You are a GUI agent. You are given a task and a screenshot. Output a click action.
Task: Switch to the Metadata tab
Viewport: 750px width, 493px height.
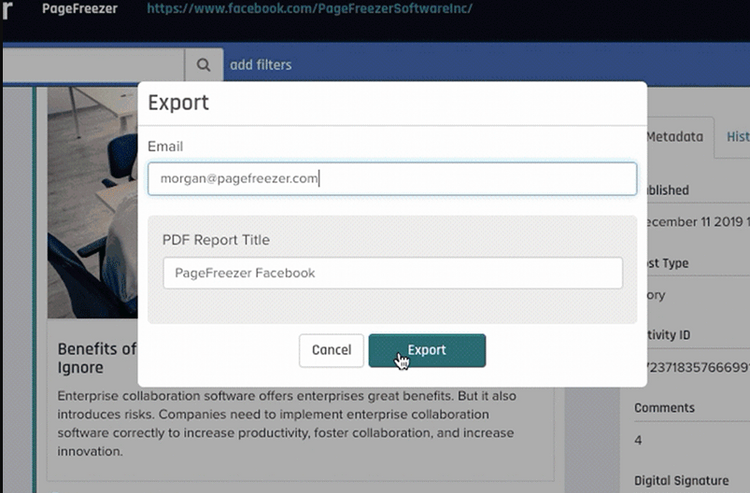[674, 137]
